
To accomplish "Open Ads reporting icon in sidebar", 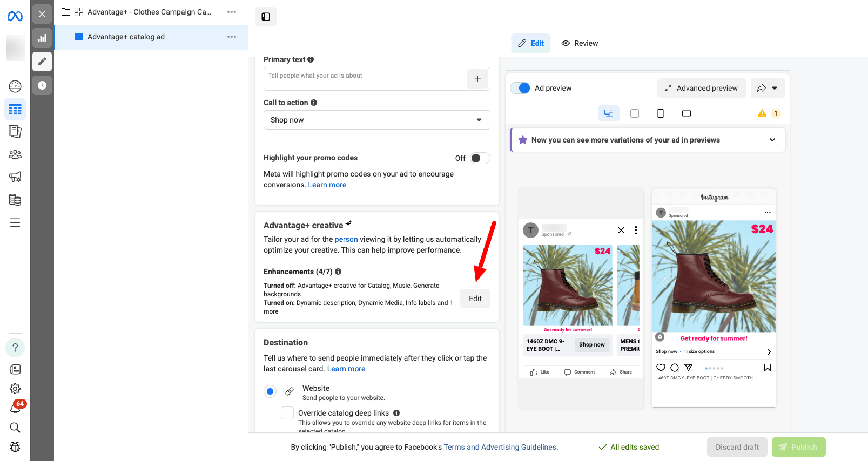I will (x=15, y=131).
